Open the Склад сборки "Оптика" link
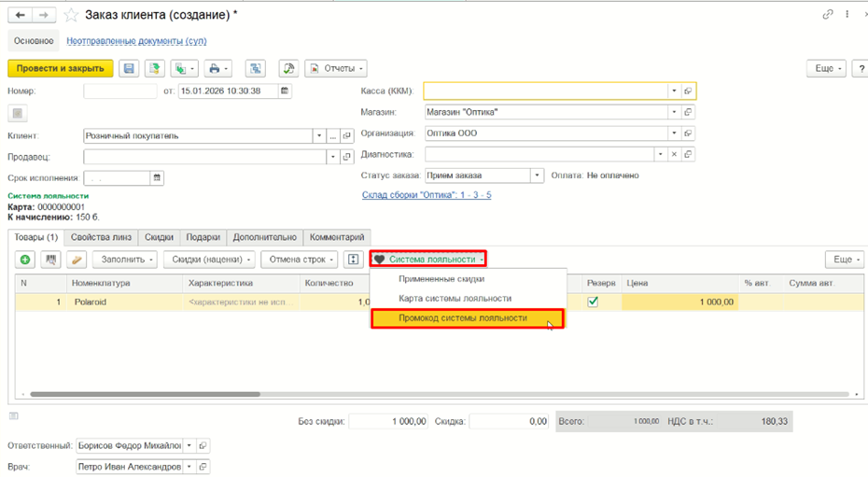The image size is (868, 477). coord(427,195)
